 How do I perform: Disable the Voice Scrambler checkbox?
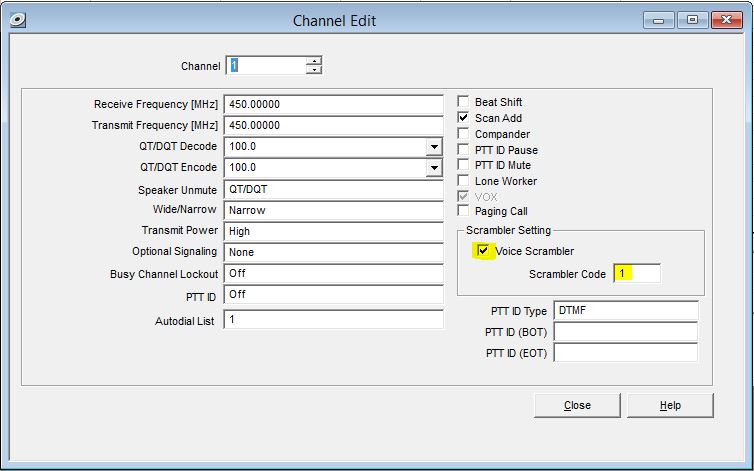[483, 250]
